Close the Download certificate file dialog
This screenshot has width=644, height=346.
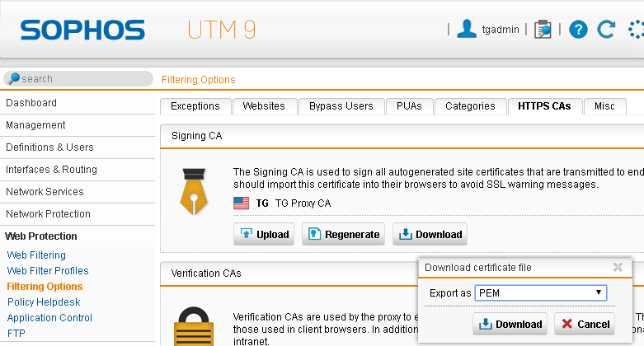[618, 267]
